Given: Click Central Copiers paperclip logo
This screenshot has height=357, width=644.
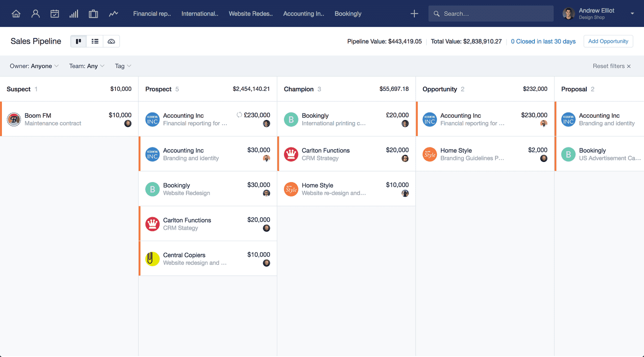Looking at the screenshot, I should tap(152, 259).
